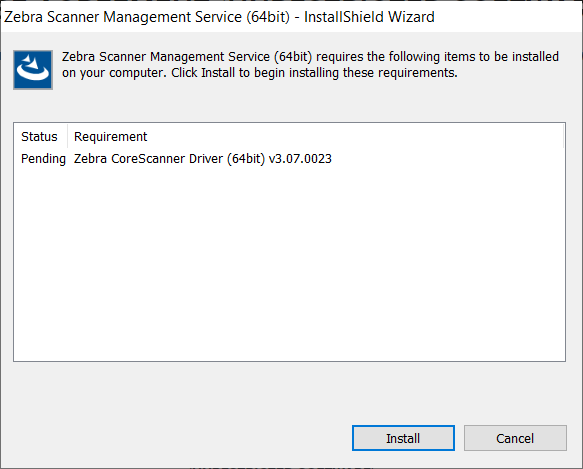Click the gray gap between description and list
The image size is (583, 469).
tap(290, 106)
